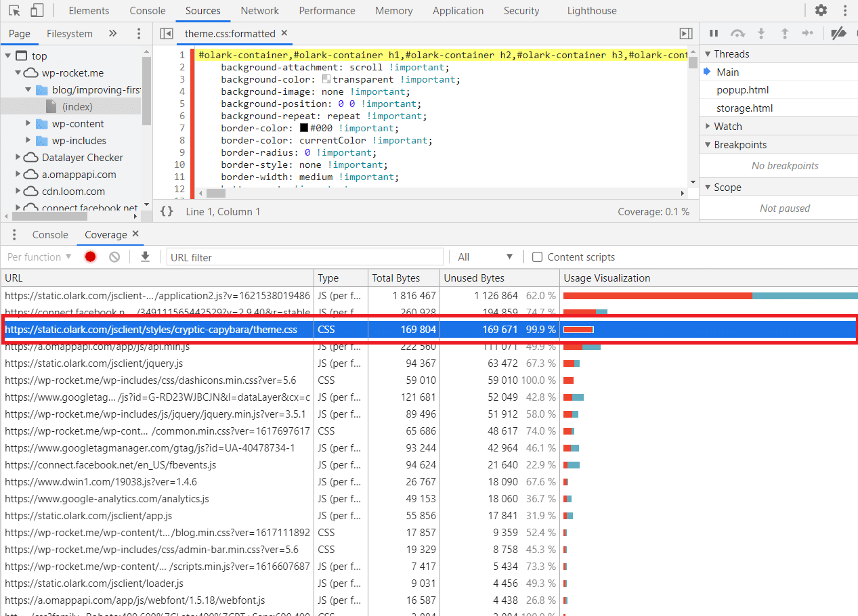Viewport: 858px width, 616px height.
Task: Deactivate breakpoints icon
Action: click(x=838, y=33)
